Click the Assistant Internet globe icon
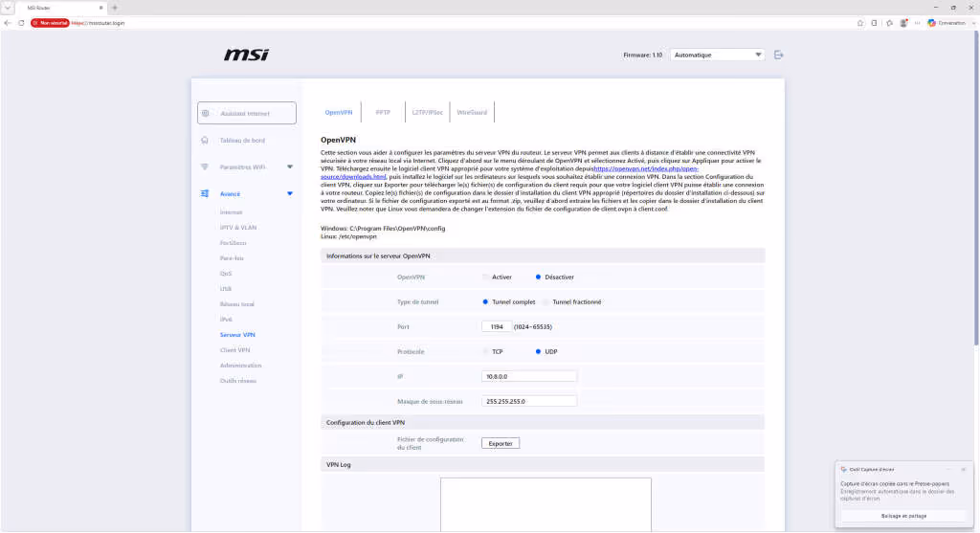Viewport: 980px width, 533px height. pyautogui.click(x=206, y=114)
